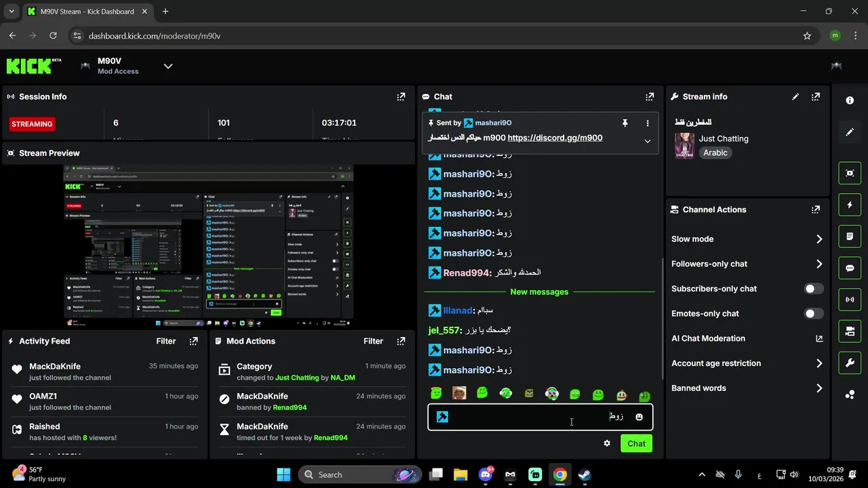The width and height of the screenshot is (868, 488).
Task: Open a new browser tab
Action: [x=165, y=12]
